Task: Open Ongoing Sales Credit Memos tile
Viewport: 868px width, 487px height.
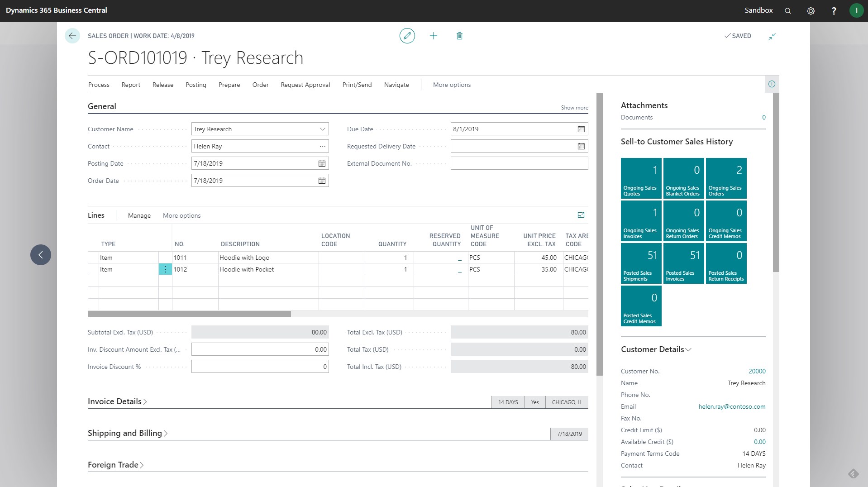Action: (726, 221)
